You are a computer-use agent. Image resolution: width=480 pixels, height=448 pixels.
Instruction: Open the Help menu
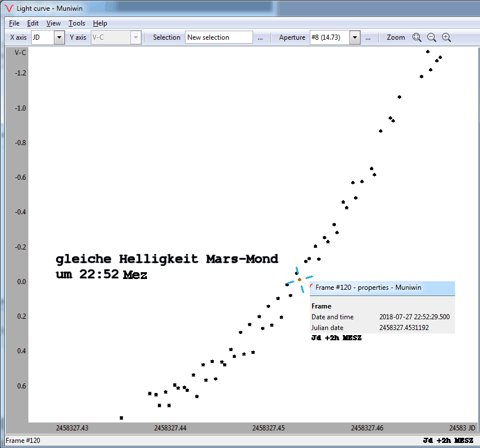pyautogui.click(x=100, y=23)
